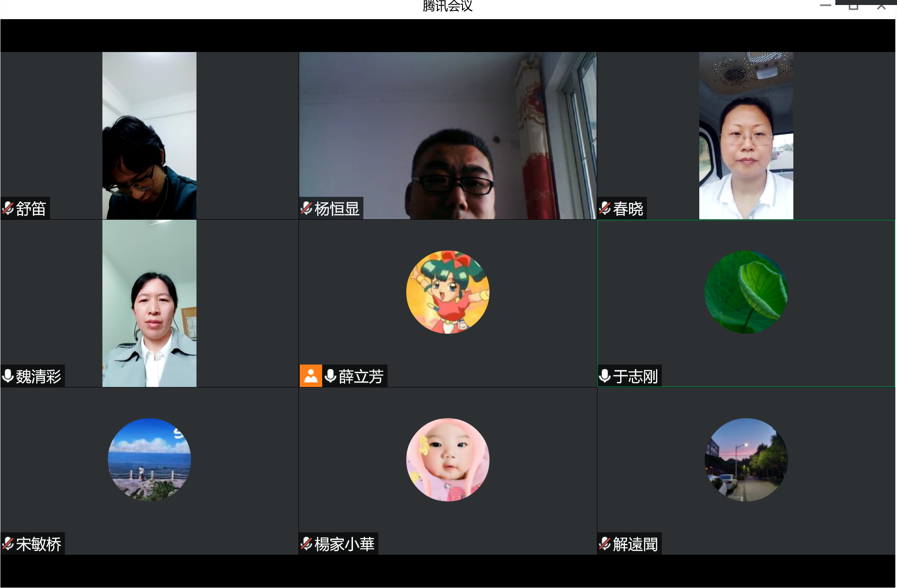Click 舒笛's name label
This screenshot has width=897, height=588.
point(31,208)
